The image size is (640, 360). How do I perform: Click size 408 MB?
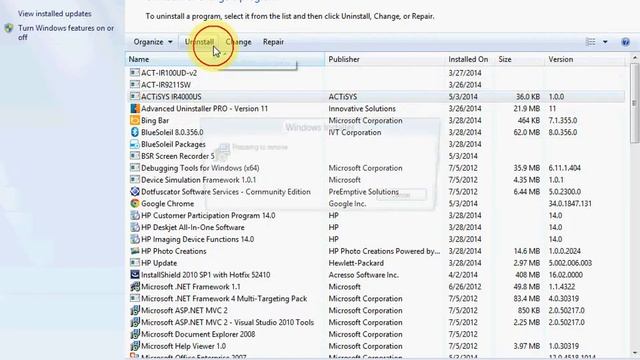pyautogui.click(x=528, y=275)
